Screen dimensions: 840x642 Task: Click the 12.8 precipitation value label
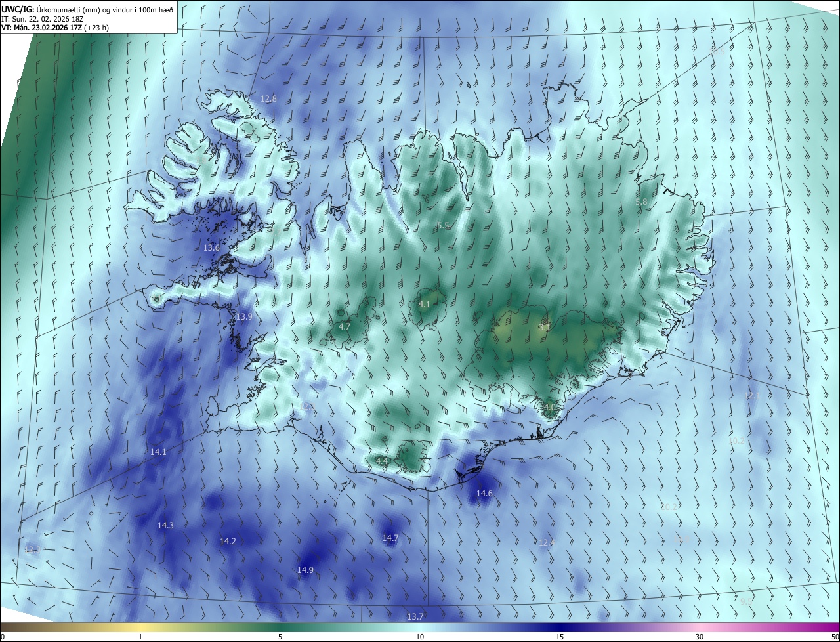(x=268, y=99)
